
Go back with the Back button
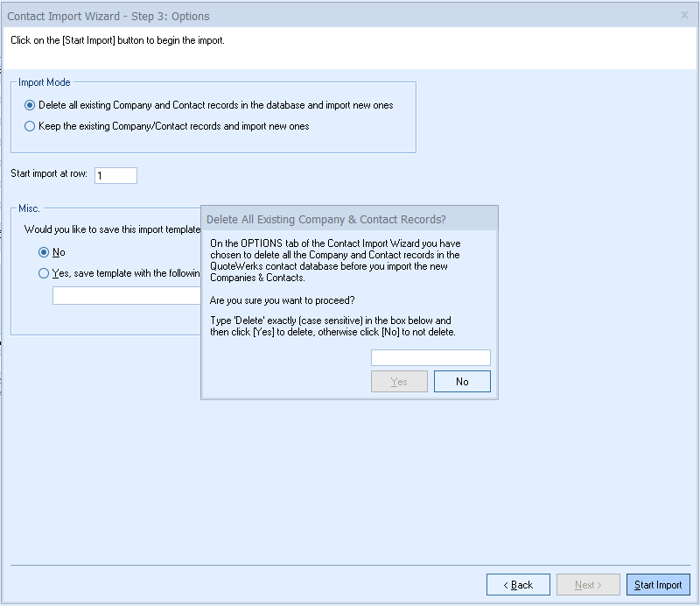pos(518,585)
